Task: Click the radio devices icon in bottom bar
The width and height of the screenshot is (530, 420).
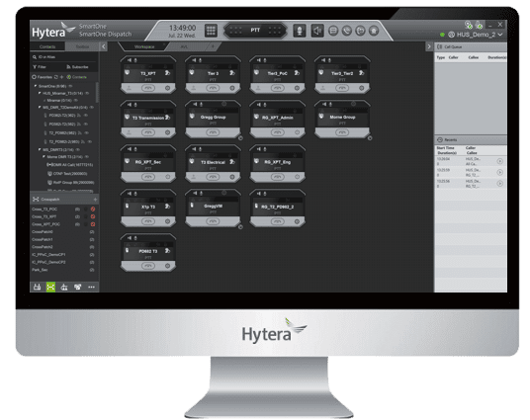Action: click(x=38, y=287)
